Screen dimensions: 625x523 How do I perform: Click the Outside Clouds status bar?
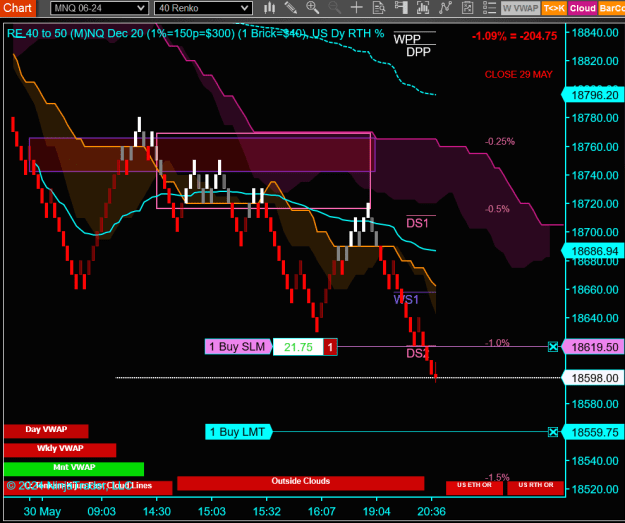pos(301,483)
